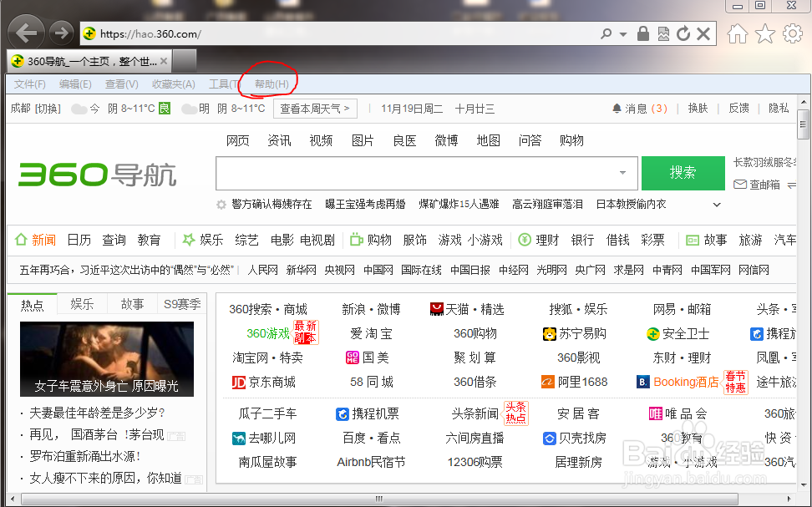
Task: Open Booking酒店 link
Action: [678, 383]
